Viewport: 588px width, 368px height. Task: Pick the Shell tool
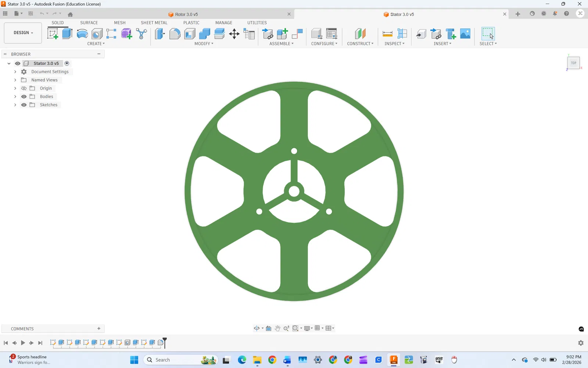[190, 34]
